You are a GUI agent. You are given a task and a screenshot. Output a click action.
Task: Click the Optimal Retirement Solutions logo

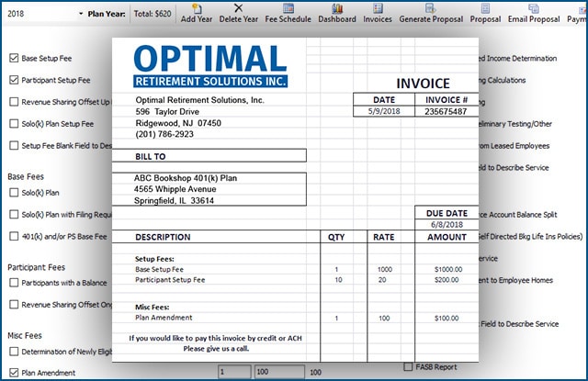(x=210, y=66)
